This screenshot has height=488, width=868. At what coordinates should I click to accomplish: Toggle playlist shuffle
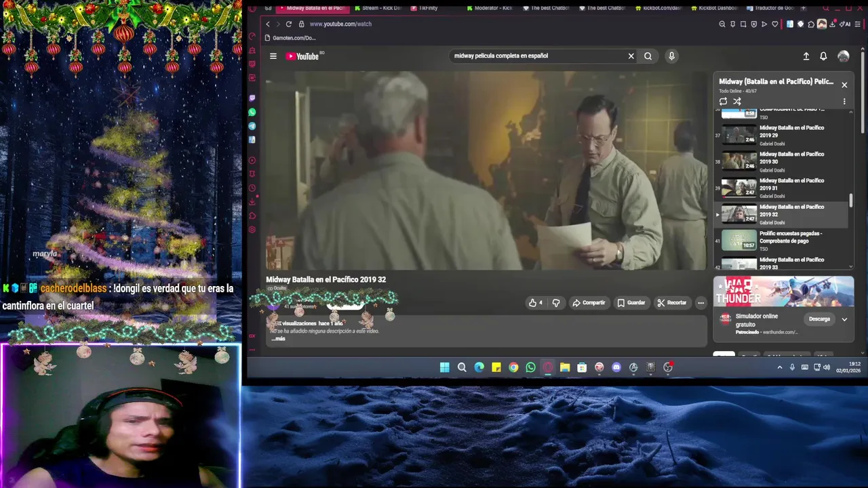coord(737,102)
